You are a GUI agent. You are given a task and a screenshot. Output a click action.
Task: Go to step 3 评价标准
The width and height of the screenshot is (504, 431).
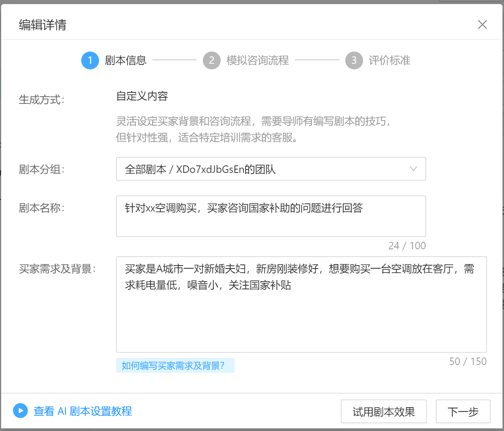[378, 60]
